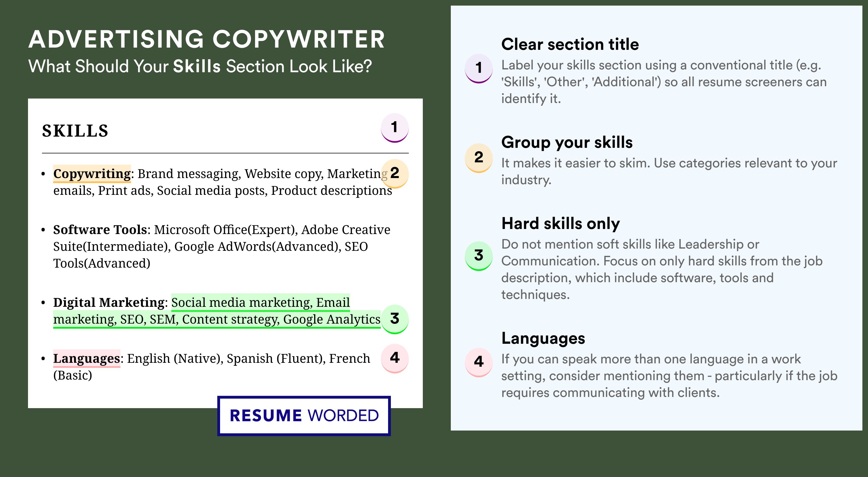Click the 'Website copy' skill text
The image size is (868, 477).
(x=284, y=174)
